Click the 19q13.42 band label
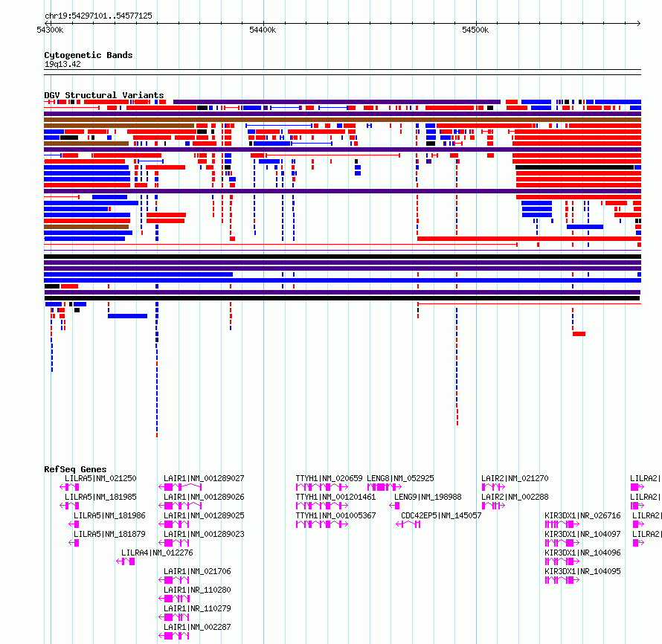This screenshot has width=662, height=644. pos(62,64)
